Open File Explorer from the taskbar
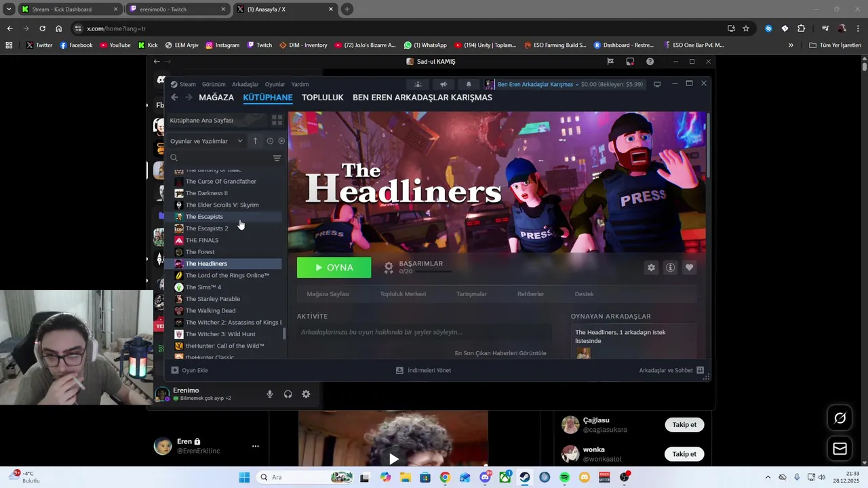This screenshot has width=868, height=488. [x=405, y=477]
